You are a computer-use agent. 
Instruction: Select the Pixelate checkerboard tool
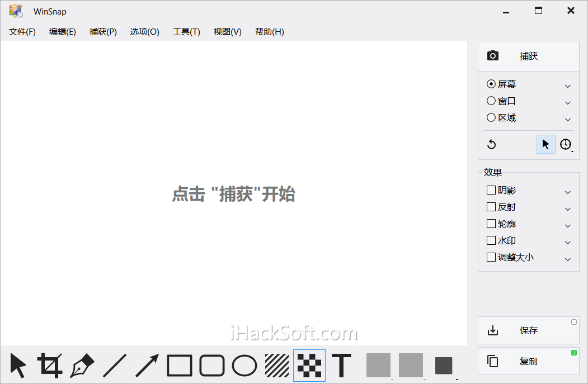pos(309,365)
